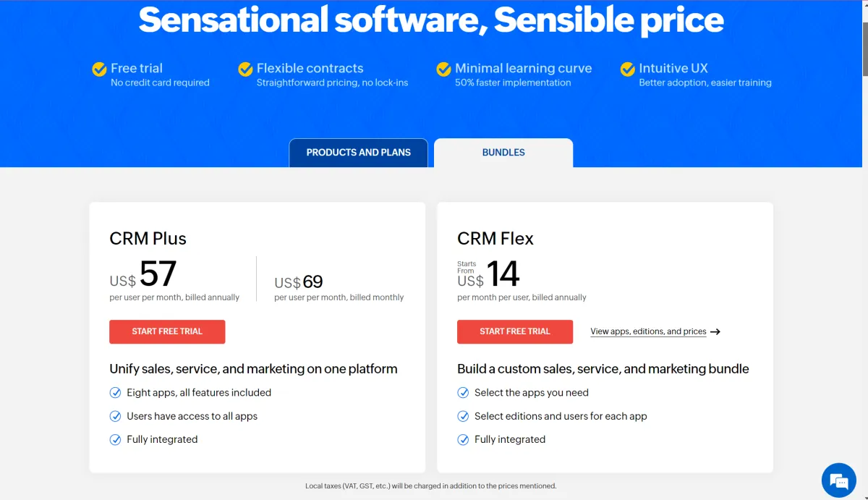Click checkmark beside Select the apps you need

463,393
